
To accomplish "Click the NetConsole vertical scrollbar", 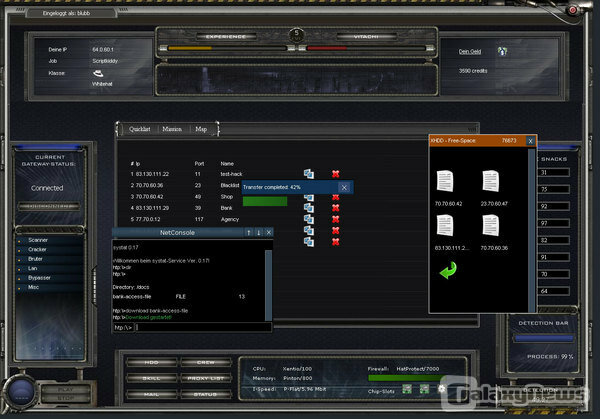I will click(269, 285).
